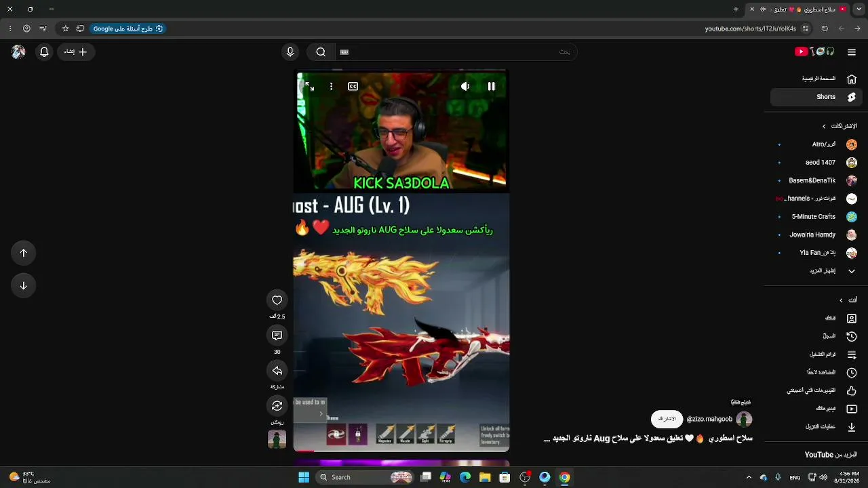Screen dimensions: 868x488
Task: Click the Ask Google about this page chip
Action: tap(128, 28)
